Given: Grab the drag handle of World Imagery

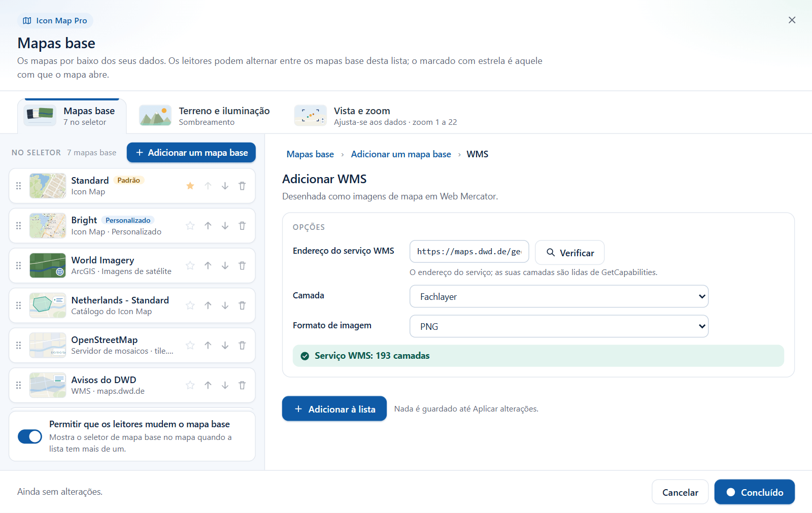Looking at the screenshot, I should (19, 265).
